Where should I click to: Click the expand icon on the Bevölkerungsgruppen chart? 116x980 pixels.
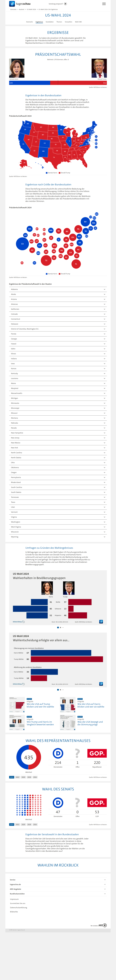point(101,622)
